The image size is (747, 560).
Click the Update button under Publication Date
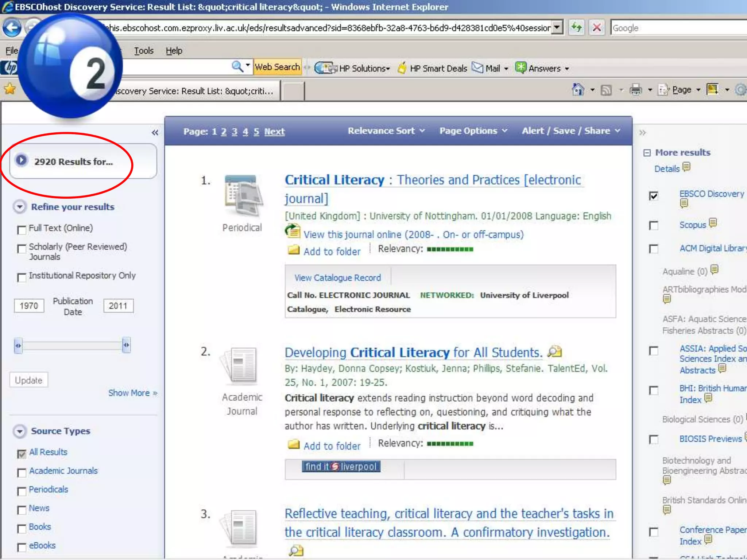28,380
